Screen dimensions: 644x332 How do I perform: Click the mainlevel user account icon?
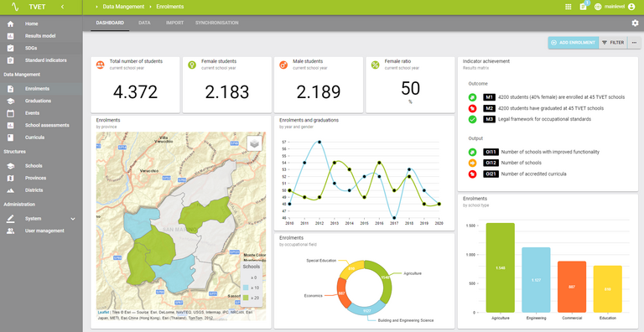tap(631, 7)
